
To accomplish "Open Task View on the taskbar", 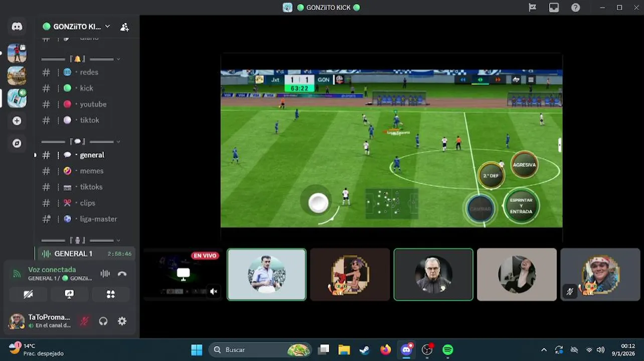I will pos(324,349).
